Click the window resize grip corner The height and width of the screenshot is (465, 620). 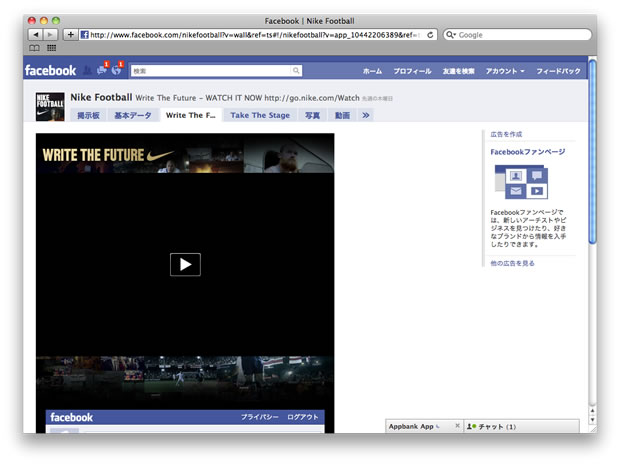coord(593,429)
